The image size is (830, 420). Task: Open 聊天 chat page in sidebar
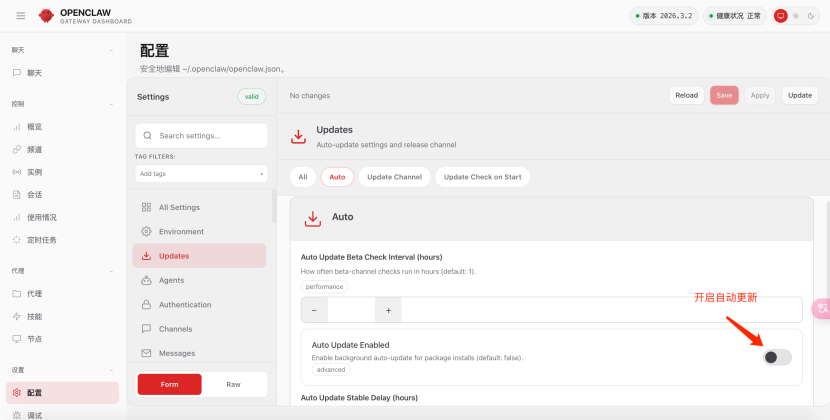pyautogui.click(x=62, y=73)
